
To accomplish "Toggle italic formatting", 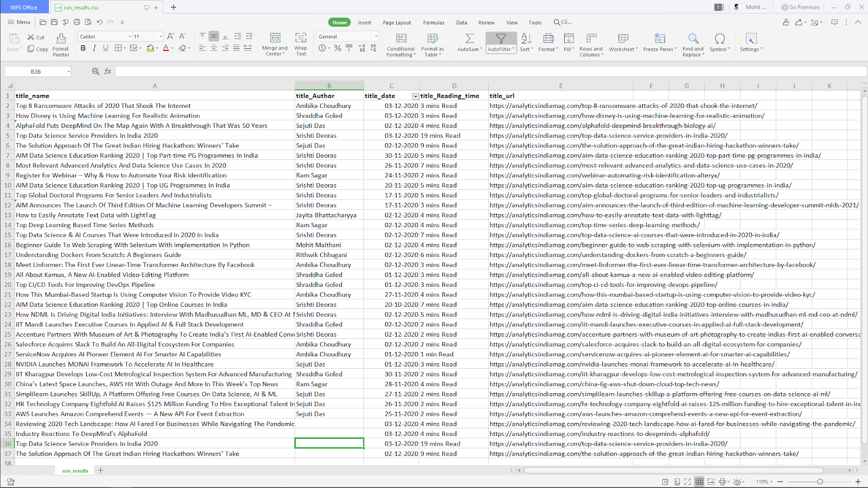I will coord(94,48).
